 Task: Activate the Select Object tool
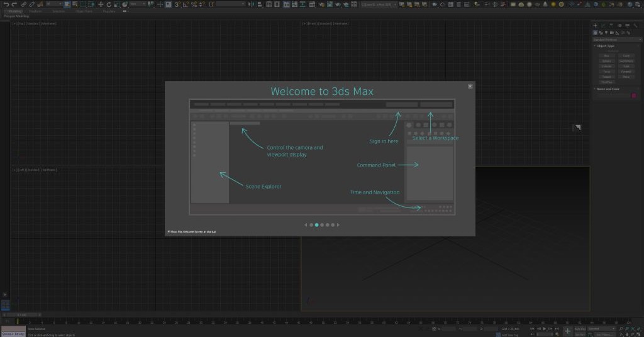67,4
